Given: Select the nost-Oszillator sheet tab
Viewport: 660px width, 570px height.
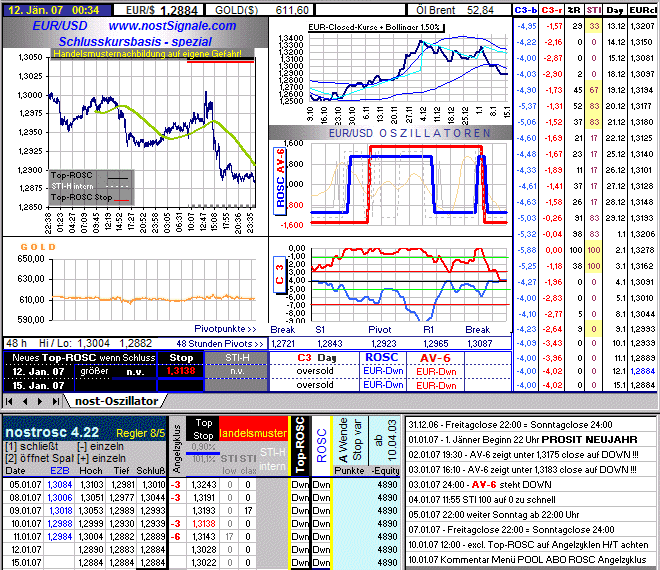Looking at the screenshot, I should (x=116, y=401).
